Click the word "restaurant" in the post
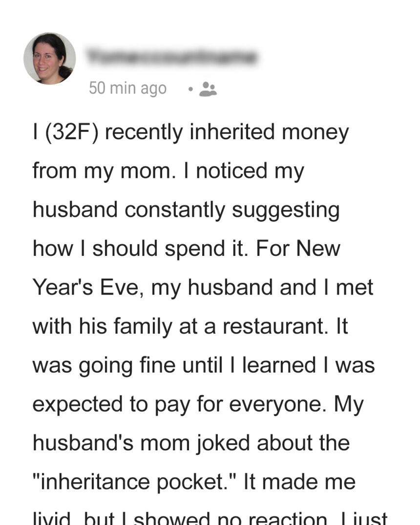The image size is (420, 525). [x=275, y=326]
